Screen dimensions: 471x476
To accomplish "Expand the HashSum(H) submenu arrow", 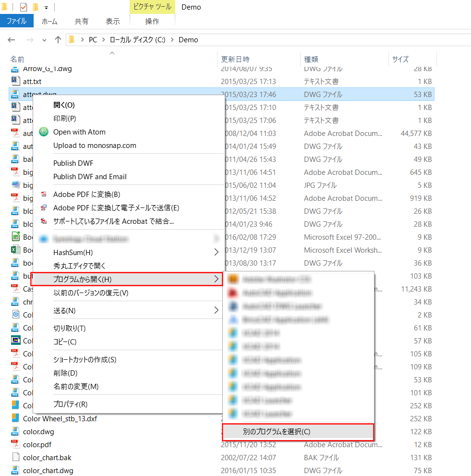I will (216, 252).
